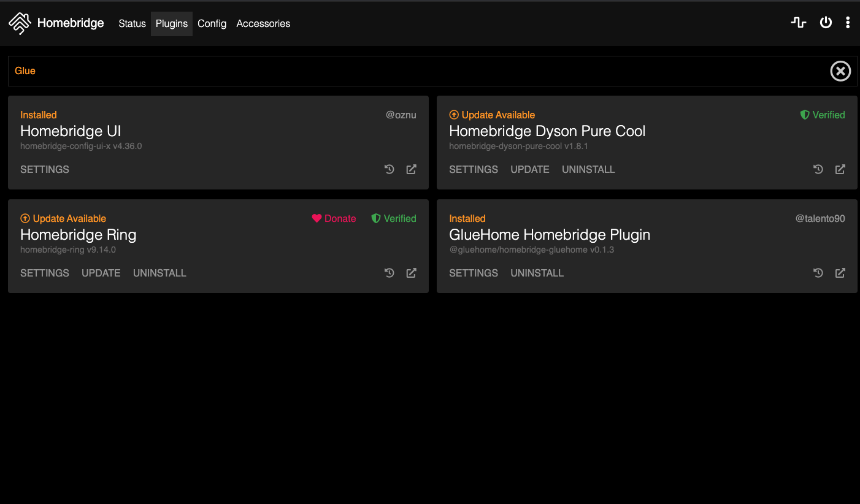The image size is (860, 504).
Task: Click Update Available label on Homebridge Ring
Action: point(63,218)
